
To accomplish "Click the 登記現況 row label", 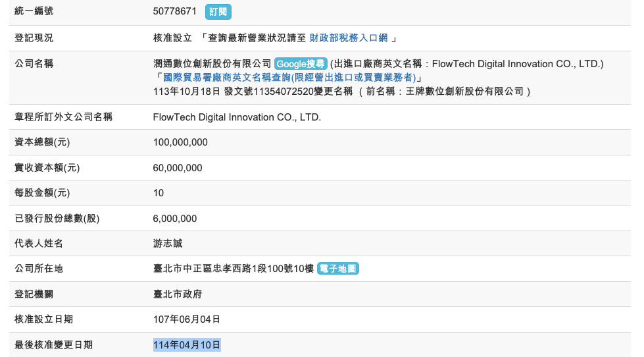I will (x=34, y=38).
